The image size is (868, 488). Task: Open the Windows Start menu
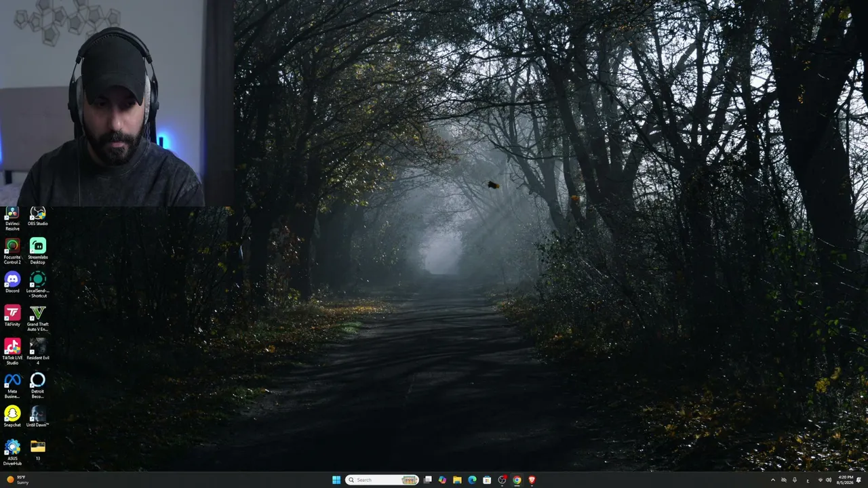click(x=336, y=480)
